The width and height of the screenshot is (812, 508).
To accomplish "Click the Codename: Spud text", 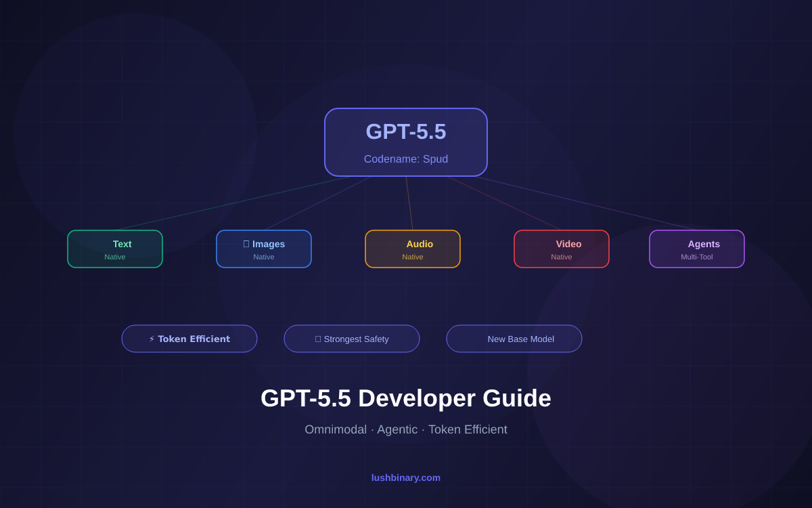I will point(406,159).
